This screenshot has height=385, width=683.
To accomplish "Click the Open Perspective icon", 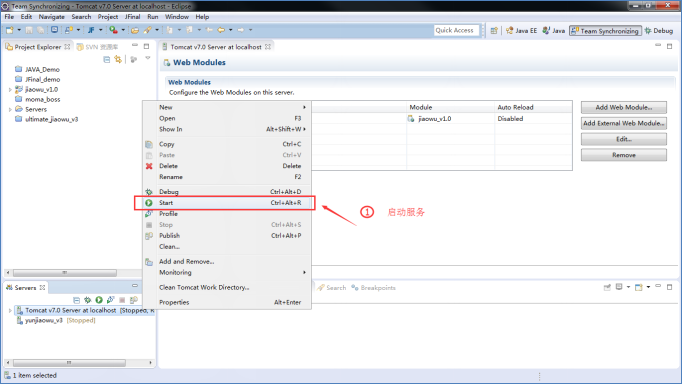I will pos(494,30).
